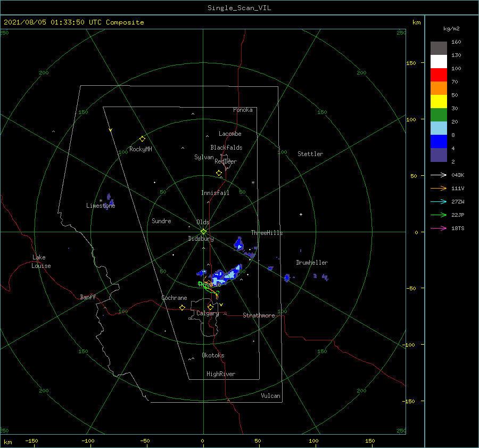Click the RockyMH label

(141, 149)
